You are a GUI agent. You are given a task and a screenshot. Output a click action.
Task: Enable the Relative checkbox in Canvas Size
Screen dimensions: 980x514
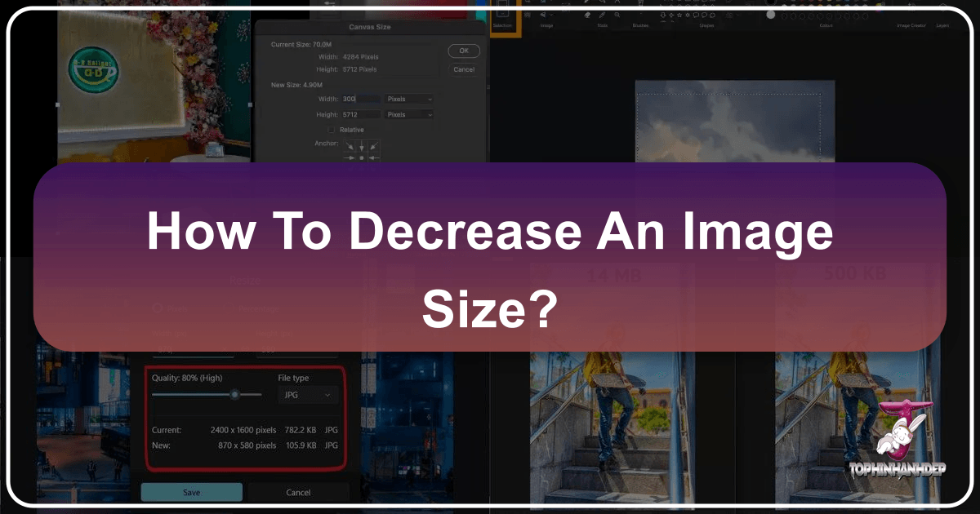(331, 130)
